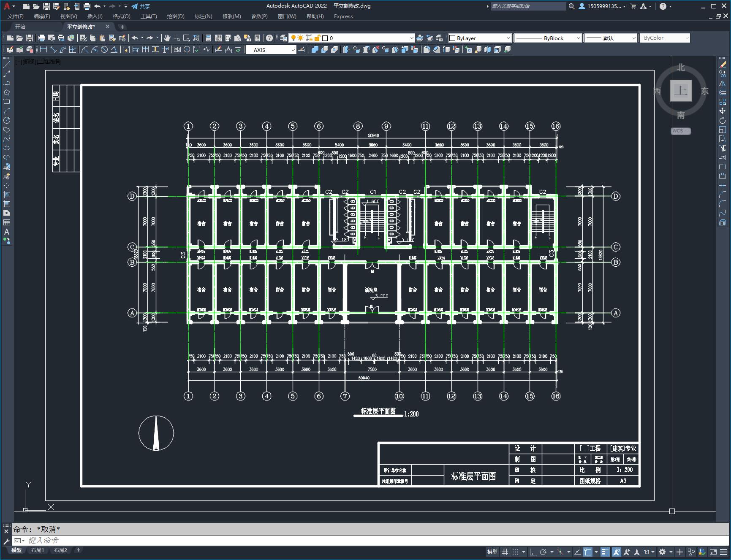Click the Mirror tool in modify toolbar
This screenshot has height=560, width=731.
click(723, 83)
